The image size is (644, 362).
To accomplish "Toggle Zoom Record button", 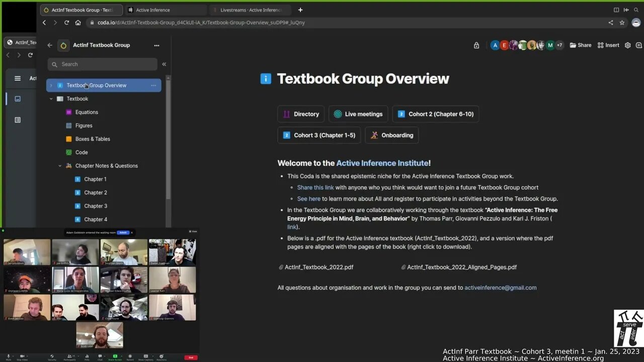I will pyautogui.click(x=130, y=357).
